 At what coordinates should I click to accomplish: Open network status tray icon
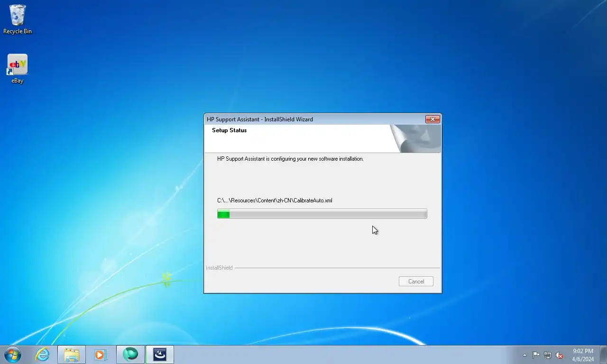pyautogui.click(x=548, y=355)
